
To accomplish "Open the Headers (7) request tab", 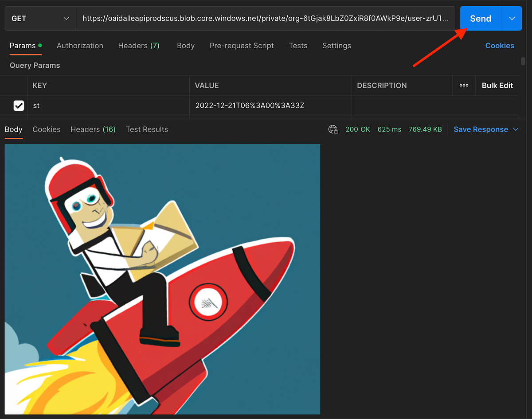I will click(x=139, y=46).
